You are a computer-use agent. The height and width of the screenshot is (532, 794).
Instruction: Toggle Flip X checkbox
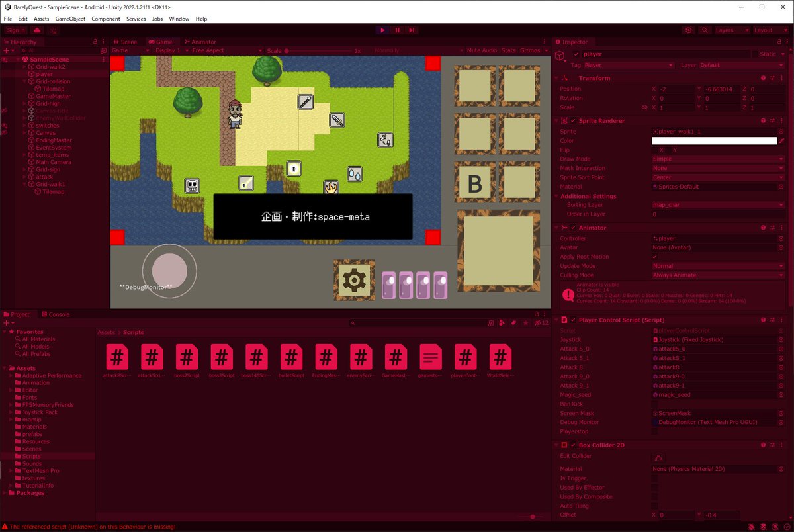(655, 150)
